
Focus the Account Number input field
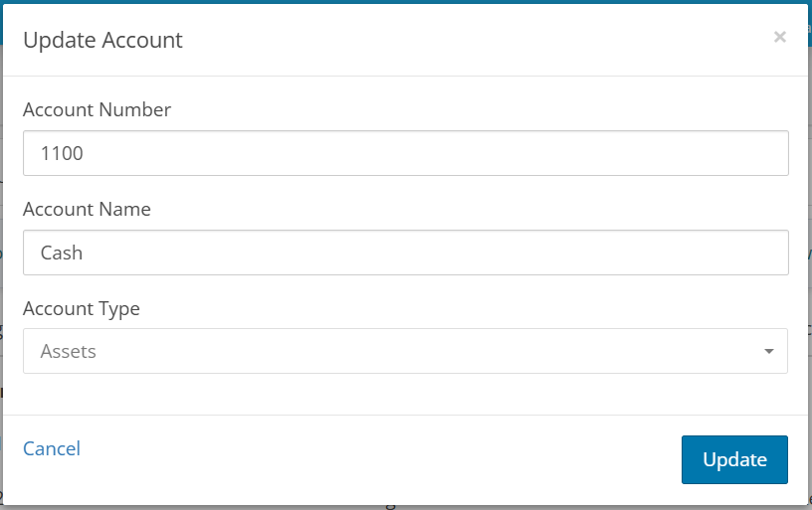pyautogui.click(x=405, y=153)
